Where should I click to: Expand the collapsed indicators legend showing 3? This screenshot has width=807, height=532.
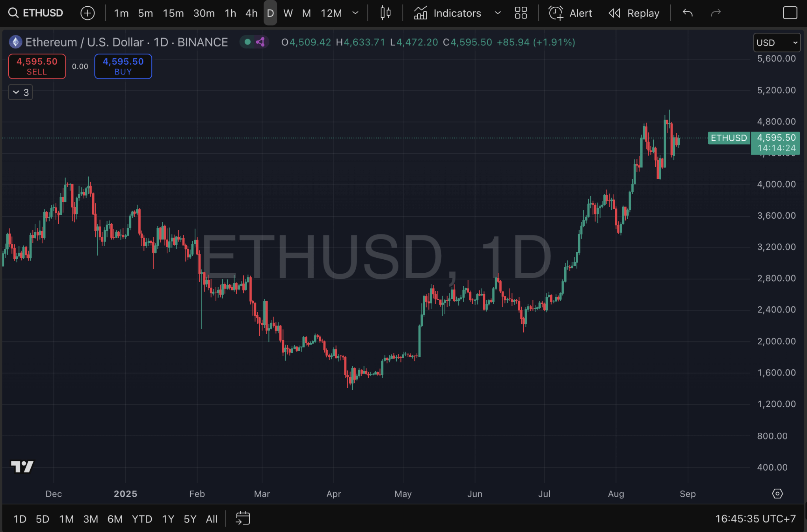pos(20,92)
